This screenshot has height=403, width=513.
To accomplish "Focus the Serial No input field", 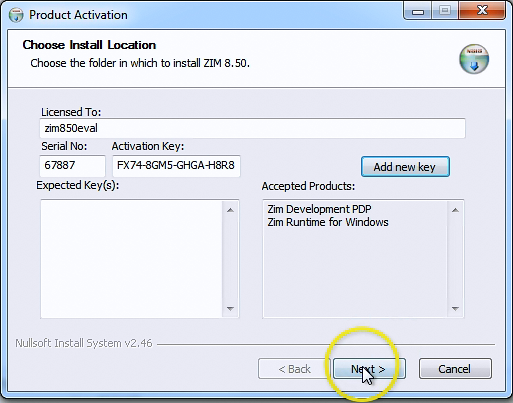I will click(x=72, y=165).
